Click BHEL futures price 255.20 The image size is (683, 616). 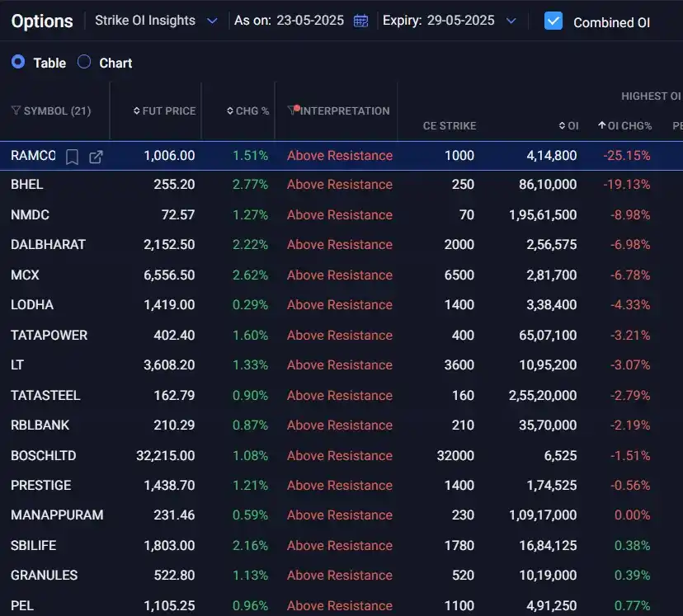click(174, 185)
